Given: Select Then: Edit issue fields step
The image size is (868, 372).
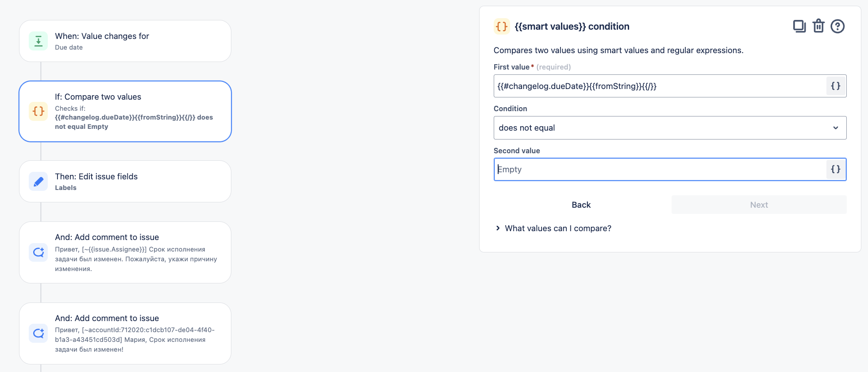Looking at the screenshot, I should pos(125,182).
